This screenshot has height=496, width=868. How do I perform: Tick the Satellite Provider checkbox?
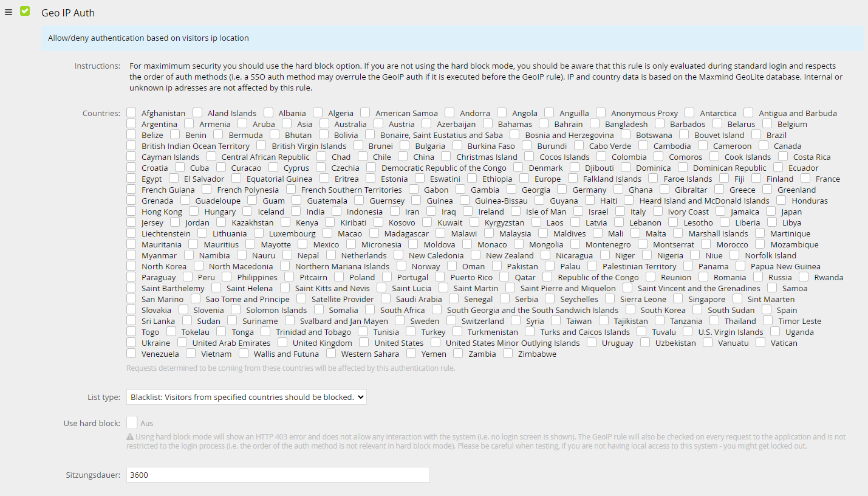point(301,298)
